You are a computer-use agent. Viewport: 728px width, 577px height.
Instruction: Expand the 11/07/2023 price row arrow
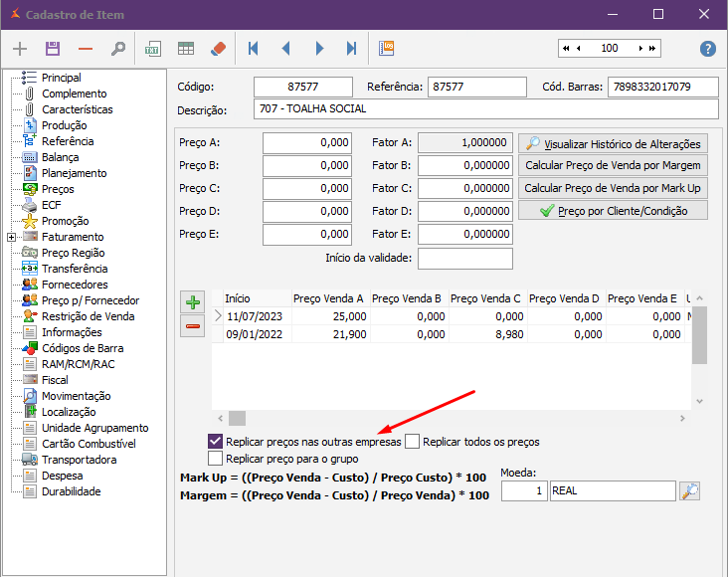click(219, 315)
